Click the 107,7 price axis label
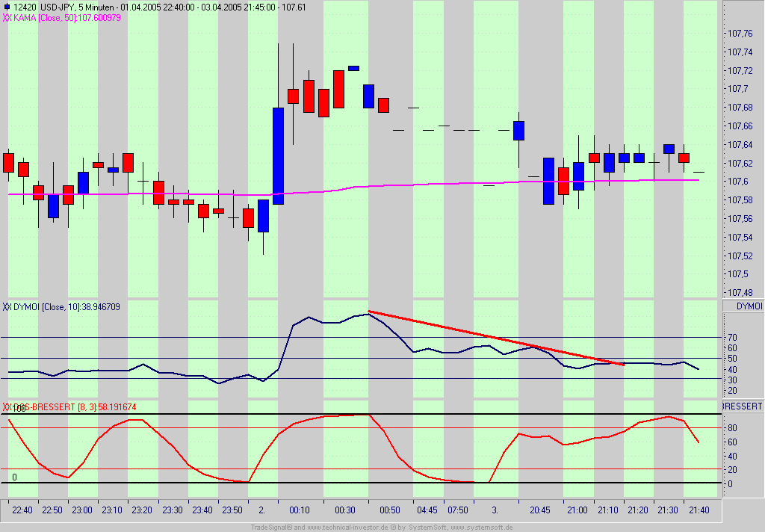 (x=737, y=89)
